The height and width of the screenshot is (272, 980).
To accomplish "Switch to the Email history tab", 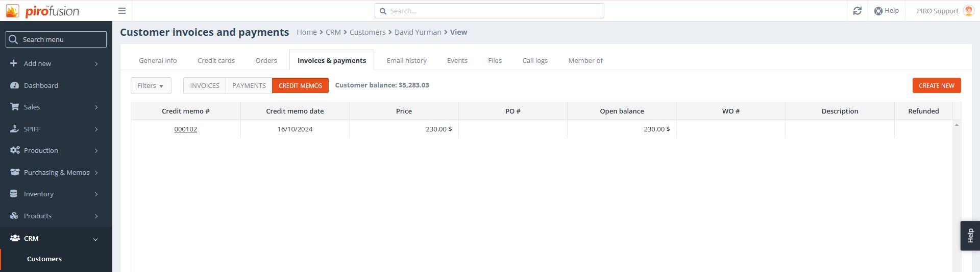I will tap(406, 60).
